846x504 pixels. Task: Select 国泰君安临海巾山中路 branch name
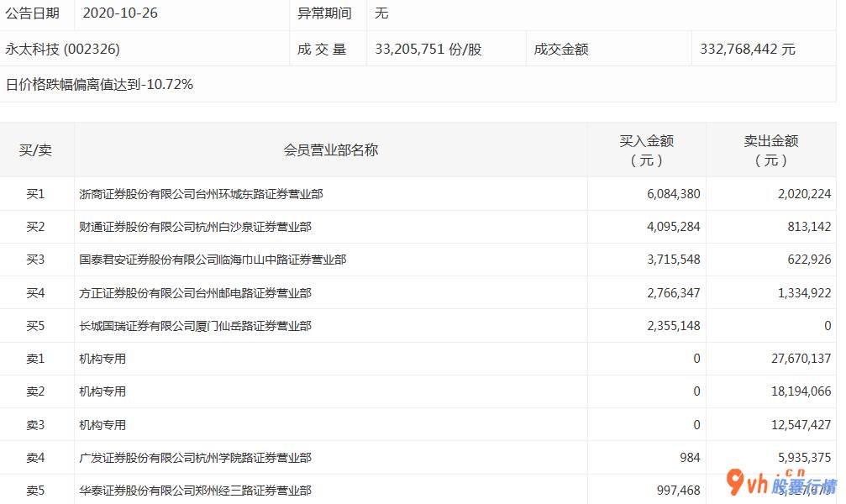point(213,260)
